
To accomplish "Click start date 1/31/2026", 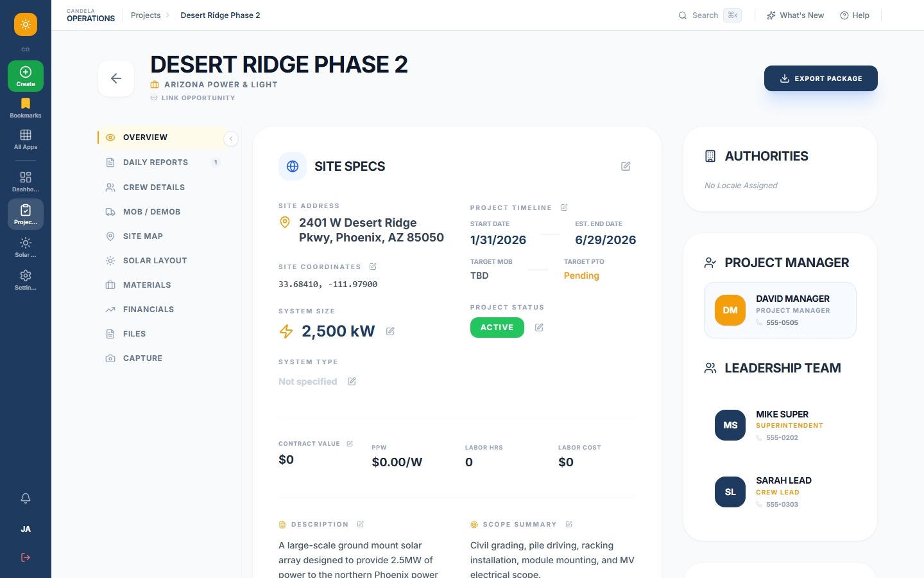I will click(498, 240).
